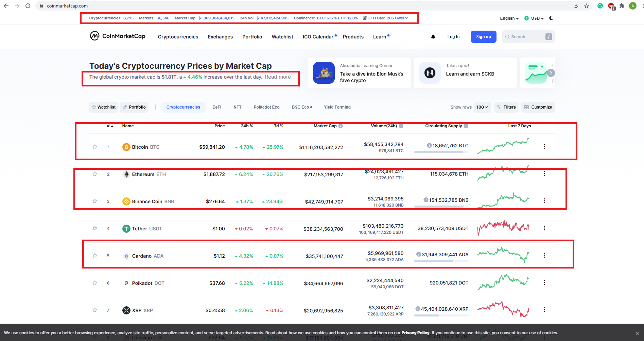Click the browser address bar URL
Viewport: 644px width, 341px height.
click(x=67, y=6)
